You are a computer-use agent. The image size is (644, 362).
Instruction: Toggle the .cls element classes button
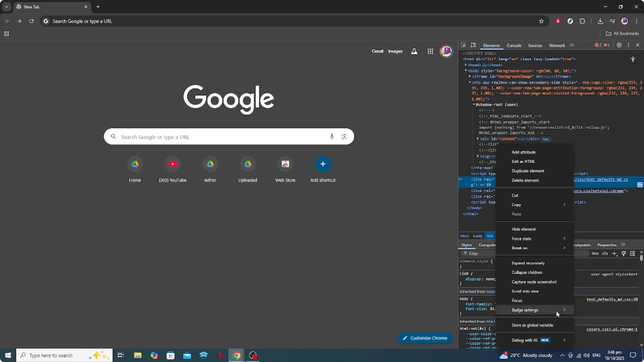tap(605, 254)
